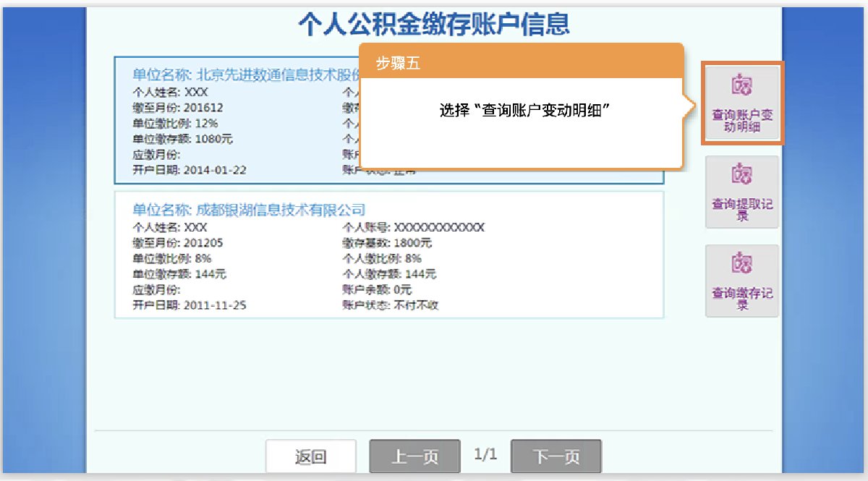
Task: Open 查询缴存记录 button
Action: pyautogui.click(x=741, y=281)
